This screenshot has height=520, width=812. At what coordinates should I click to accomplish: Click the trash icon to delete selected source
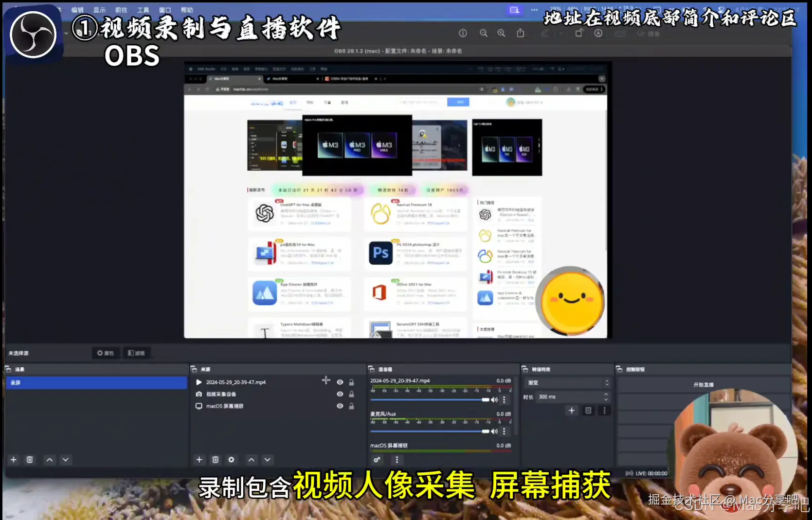click(x=216, y=459)
